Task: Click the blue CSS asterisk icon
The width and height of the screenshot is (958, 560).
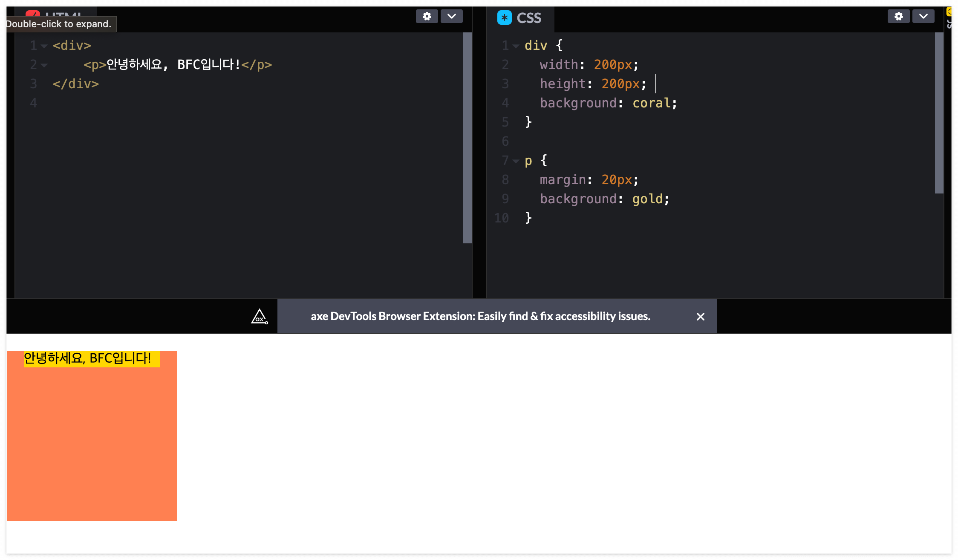Action: [x=504, y=18]
